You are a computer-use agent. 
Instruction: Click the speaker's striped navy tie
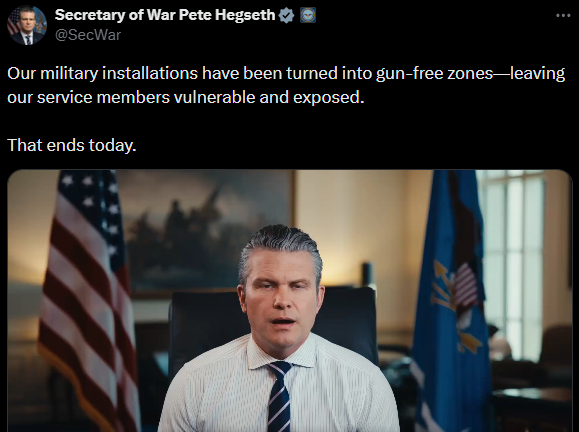click(x=280, y=397)
